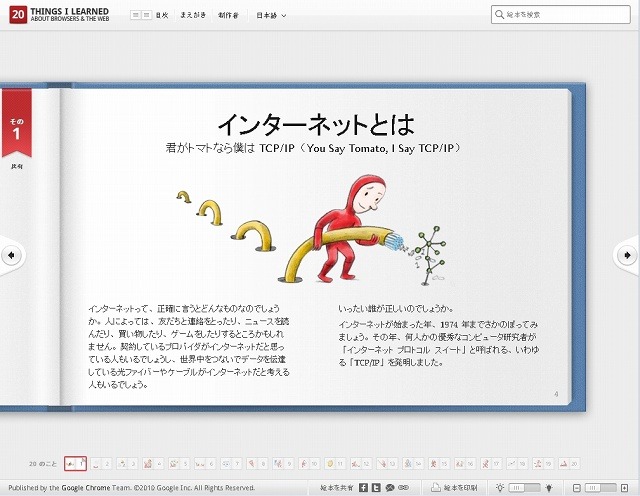The image size is (640, 496).
Task: Click the book search input field
Action: [x=561, y=15]
